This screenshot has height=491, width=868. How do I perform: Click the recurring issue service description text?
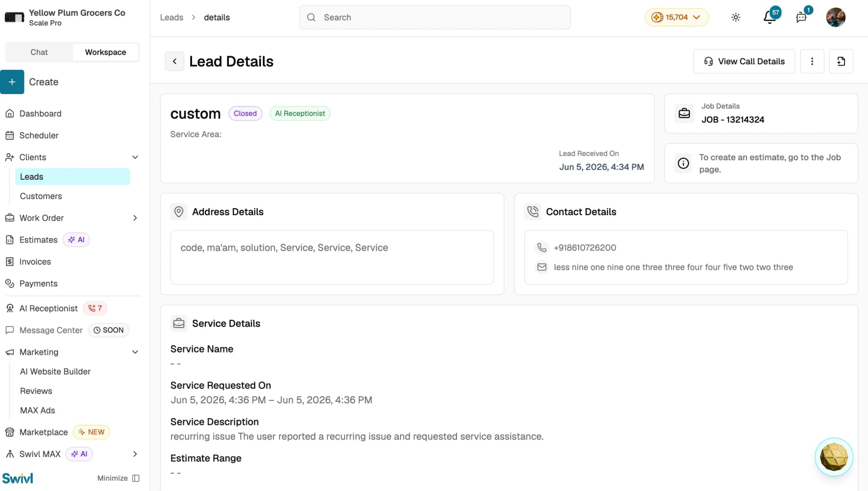coord(357,436)
